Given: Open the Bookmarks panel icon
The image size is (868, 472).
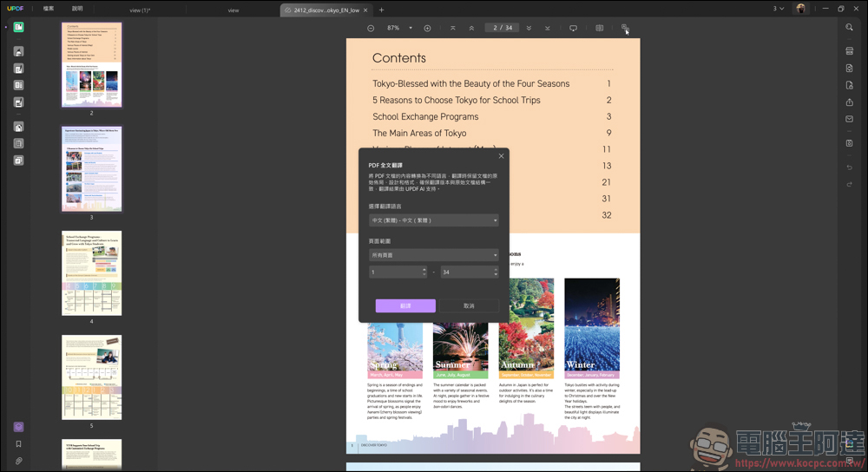Looking at the screenshot, I should [18, 443].
